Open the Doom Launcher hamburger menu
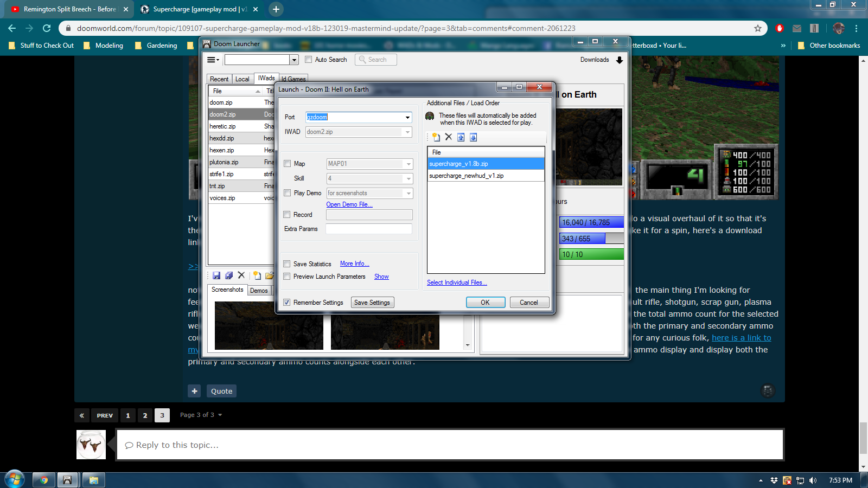 click(213, 60)
